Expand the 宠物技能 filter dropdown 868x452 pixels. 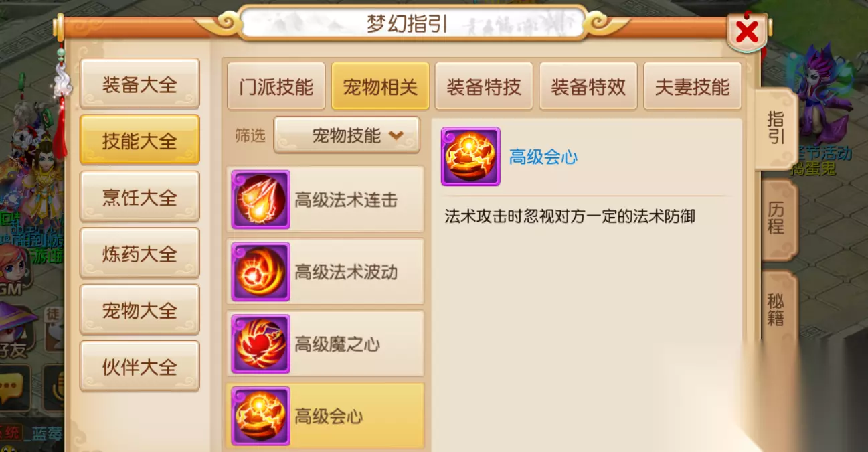[x=347, y=135]
